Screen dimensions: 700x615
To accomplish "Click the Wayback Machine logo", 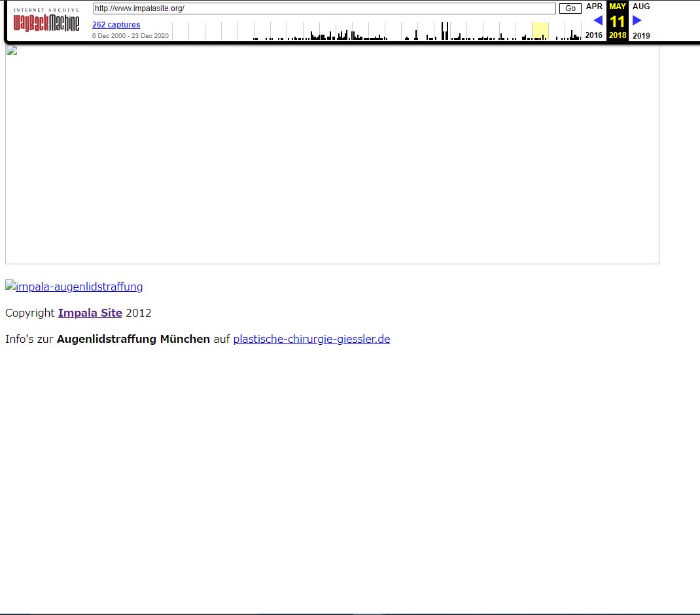I will click(46, 24).
